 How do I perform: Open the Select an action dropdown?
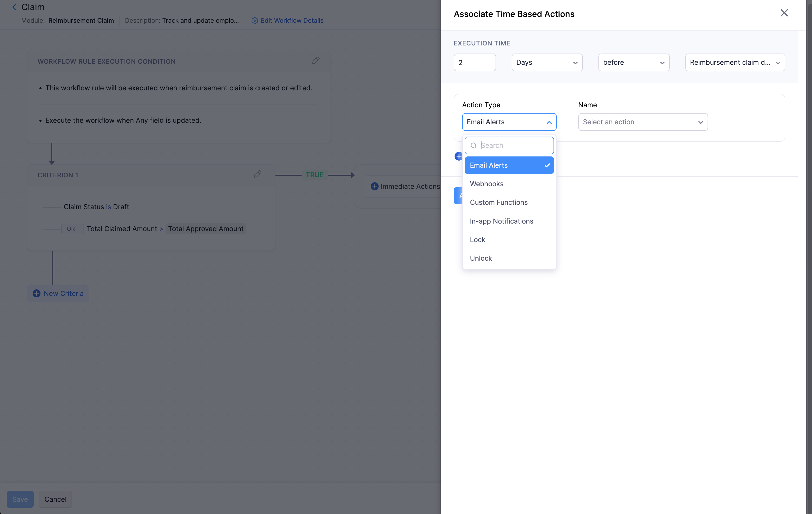tap(643, 122)
